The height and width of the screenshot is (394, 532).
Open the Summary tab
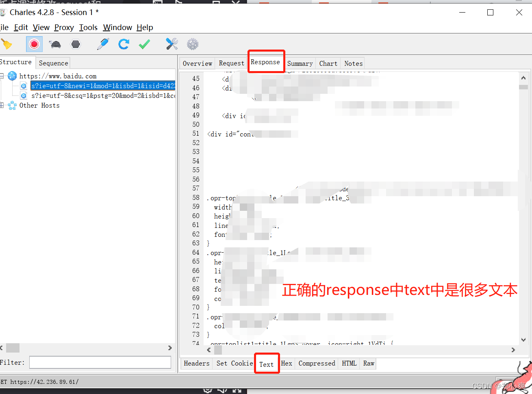click(x=300, y=63)
